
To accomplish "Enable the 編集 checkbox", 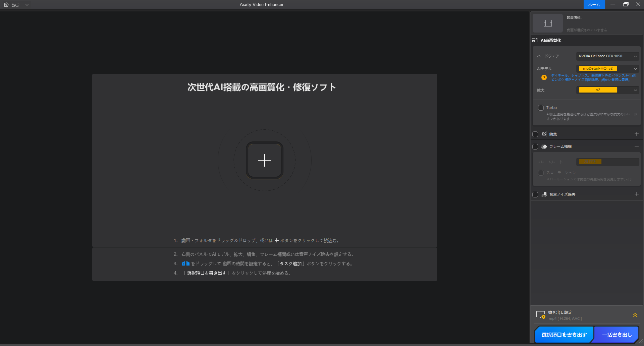I will (x=535, y=134).
